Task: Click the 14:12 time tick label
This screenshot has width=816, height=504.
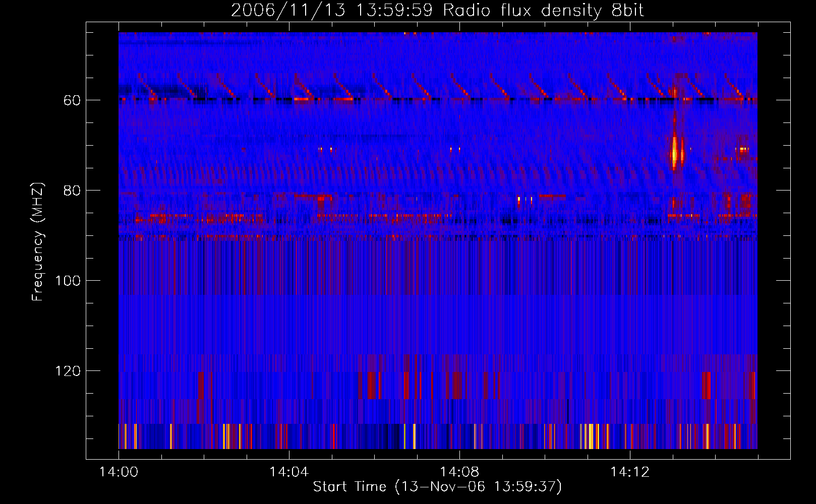Action: (630, 472)
